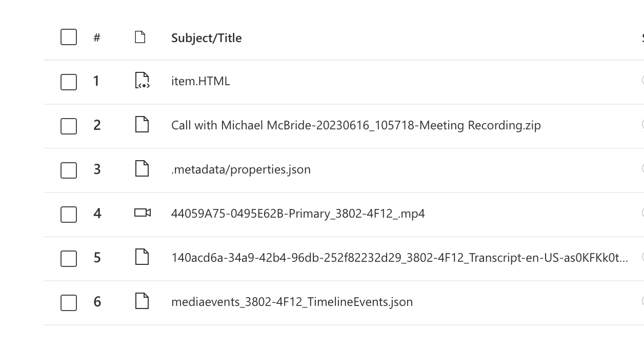The height and width of the screenshot is (347, 644).
Task: Click the HTML file icon for item.HTML
Action: point(142,81)
